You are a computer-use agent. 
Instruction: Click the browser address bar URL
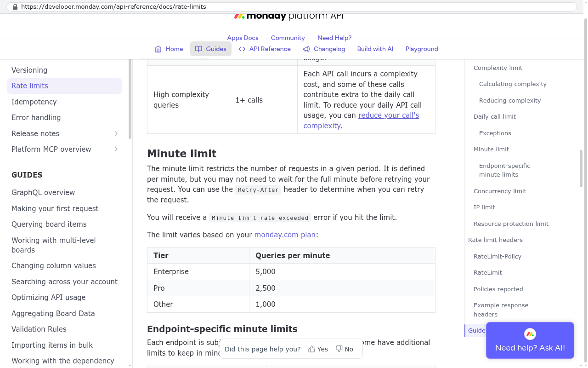click(x=113, y=7)
